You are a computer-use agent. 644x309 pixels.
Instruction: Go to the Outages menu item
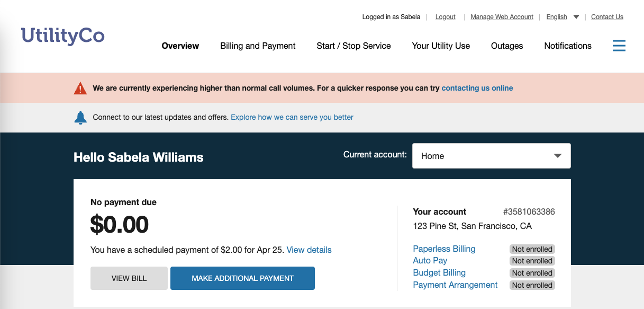(x=507, y=46)
